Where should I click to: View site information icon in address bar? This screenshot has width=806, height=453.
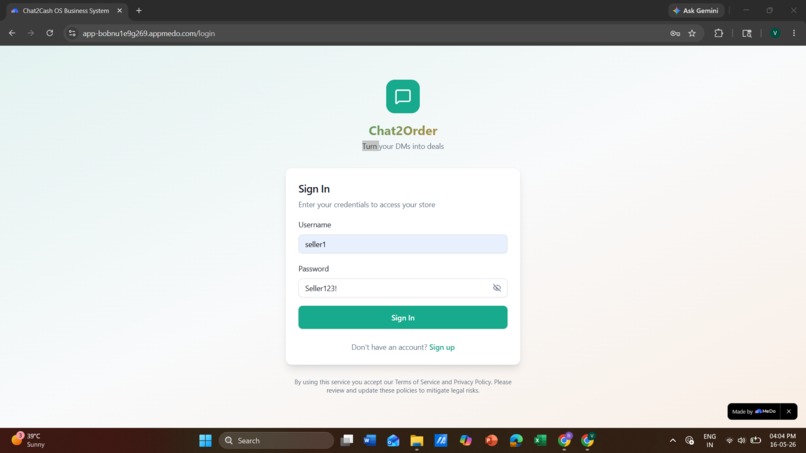click(x=72, y=33)
